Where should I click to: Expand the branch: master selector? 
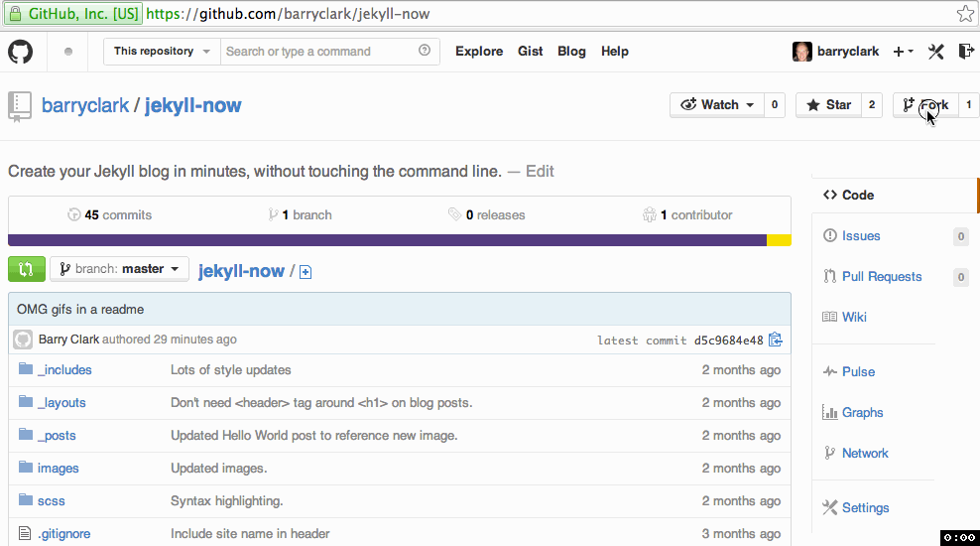(119, 269)
